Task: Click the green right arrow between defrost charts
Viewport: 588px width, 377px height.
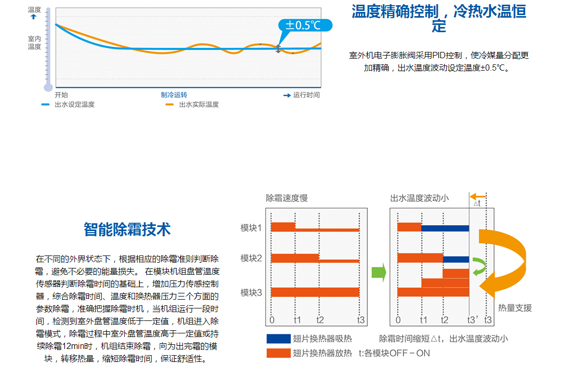Action: [379, 273]
